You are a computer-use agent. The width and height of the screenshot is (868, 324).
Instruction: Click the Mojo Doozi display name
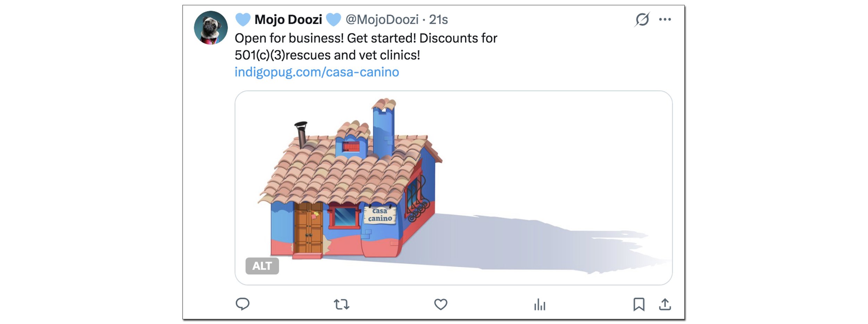(288, 19)
